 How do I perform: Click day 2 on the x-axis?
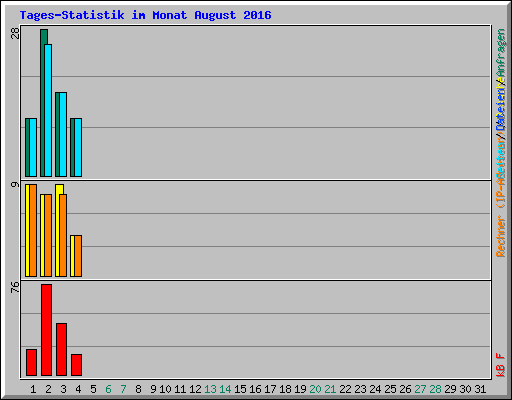click(x=48, y=389)
